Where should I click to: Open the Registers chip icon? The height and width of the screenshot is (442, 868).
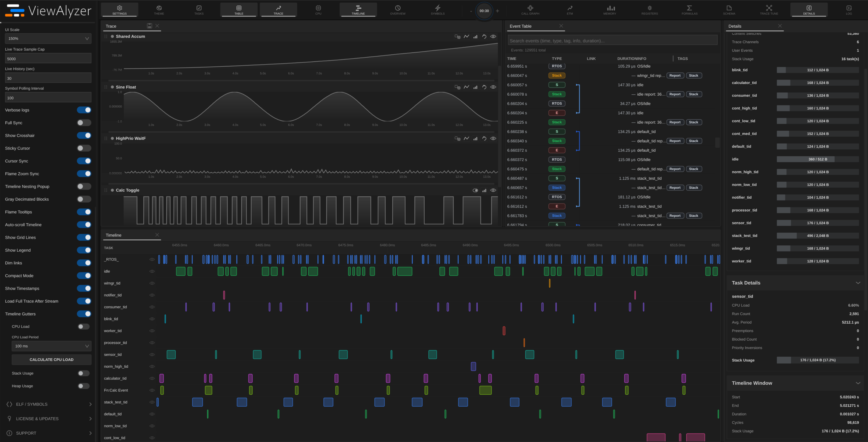(649, 10)
